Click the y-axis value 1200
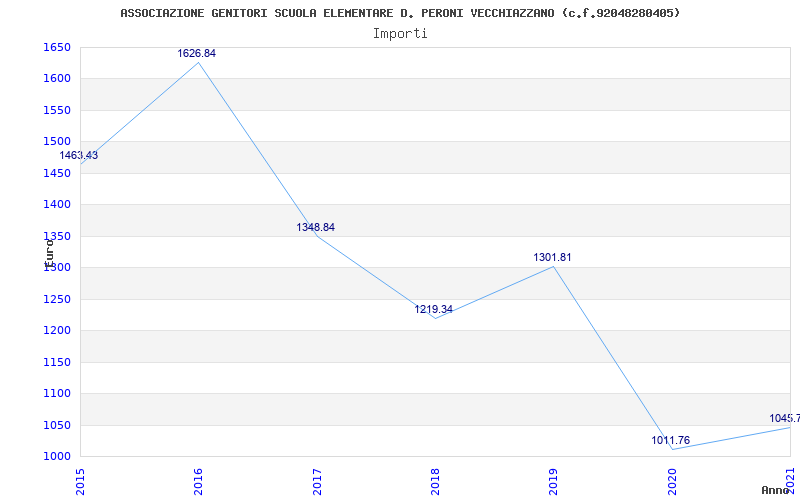This screenshot has height=500, width=800. pos(57,331)
